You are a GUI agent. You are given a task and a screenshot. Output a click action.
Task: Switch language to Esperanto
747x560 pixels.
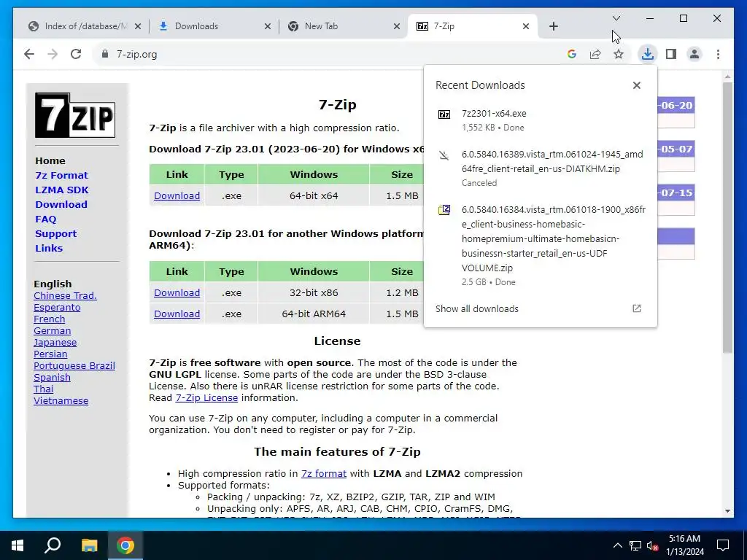pyautogui.click(x=57, y=308)
